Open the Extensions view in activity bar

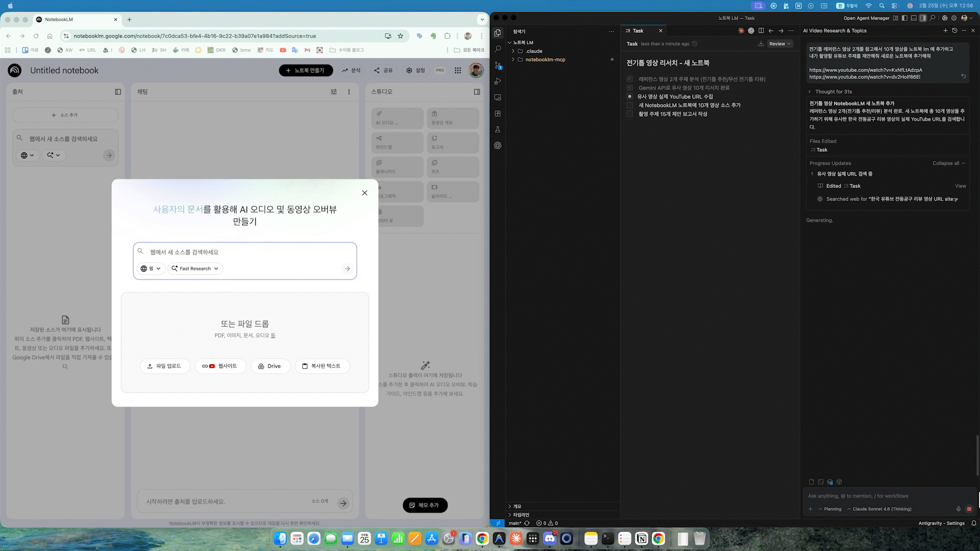(x=498, y=113)
